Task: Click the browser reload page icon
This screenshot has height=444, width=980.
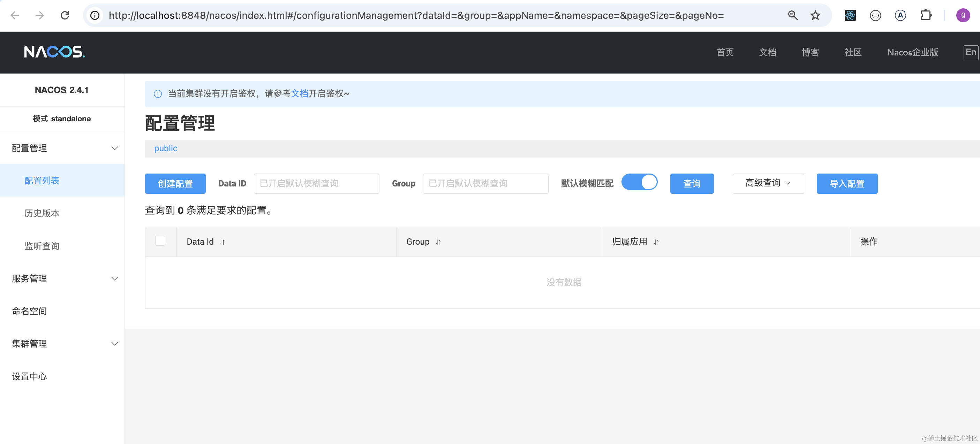Action: pyautogui.click(x=65, y=15)
